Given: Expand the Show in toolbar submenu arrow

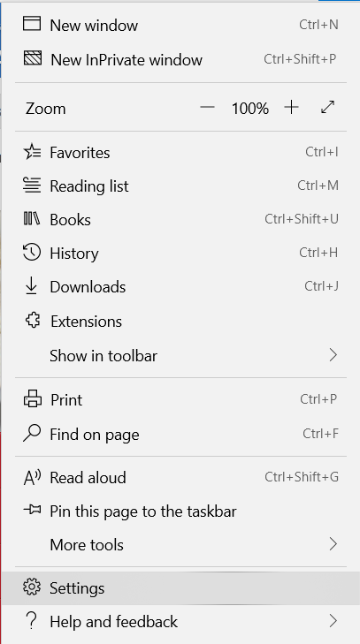Looking at the screenshot, I should coord(333,355).
